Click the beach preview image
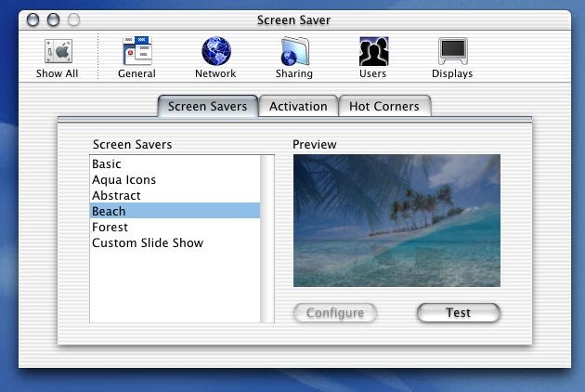This screenshot has width=585, height=392. coord(396,221)
